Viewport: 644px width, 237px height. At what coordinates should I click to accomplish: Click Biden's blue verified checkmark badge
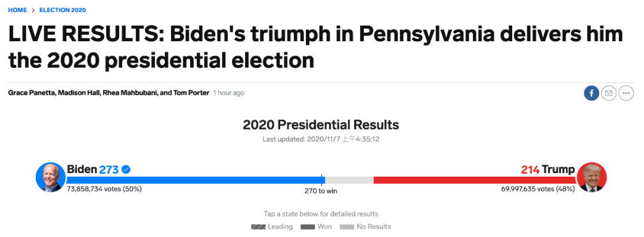pyautogui.click(x=126, y=169)
